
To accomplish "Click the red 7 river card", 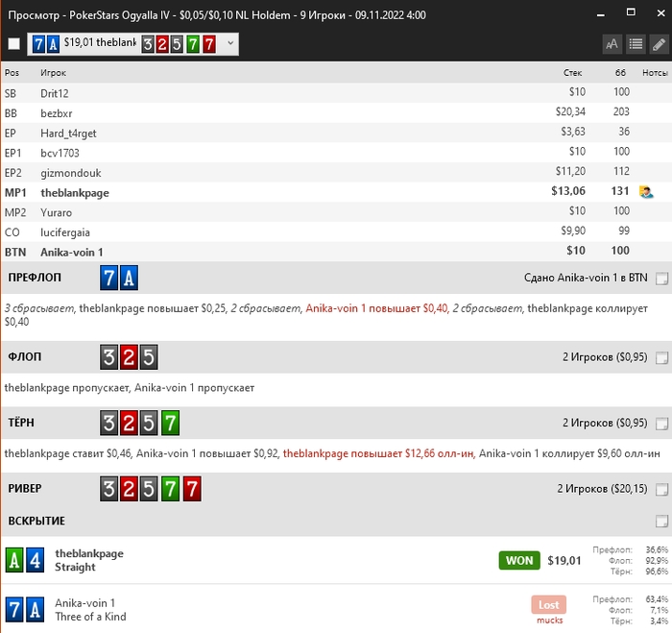I will point(191,489).
